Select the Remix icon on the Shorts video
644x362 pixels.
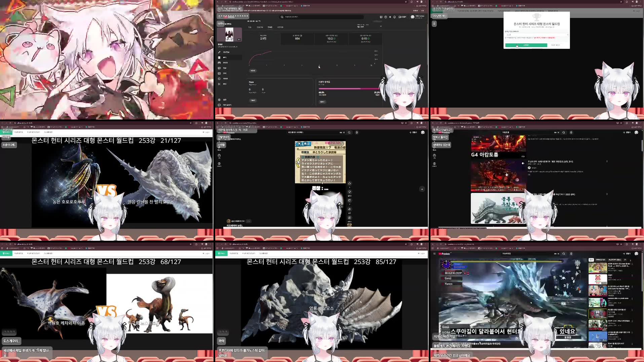pos(349,218)
